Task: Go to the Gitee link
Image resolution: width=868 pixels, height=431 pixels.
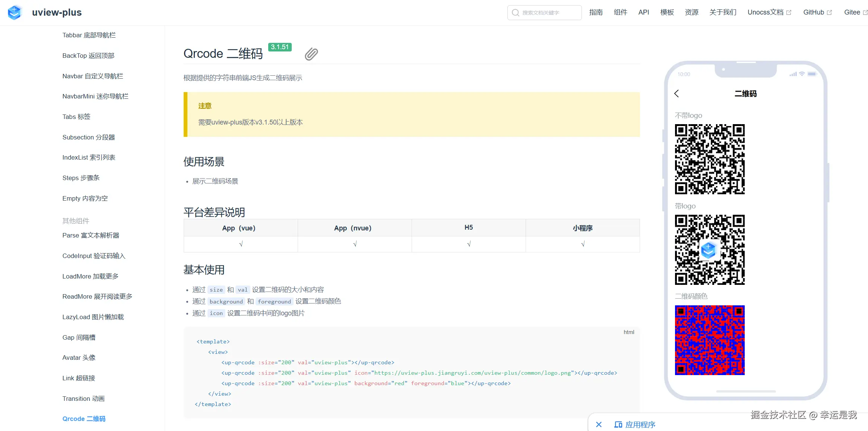Action: [x=852, y=12]
